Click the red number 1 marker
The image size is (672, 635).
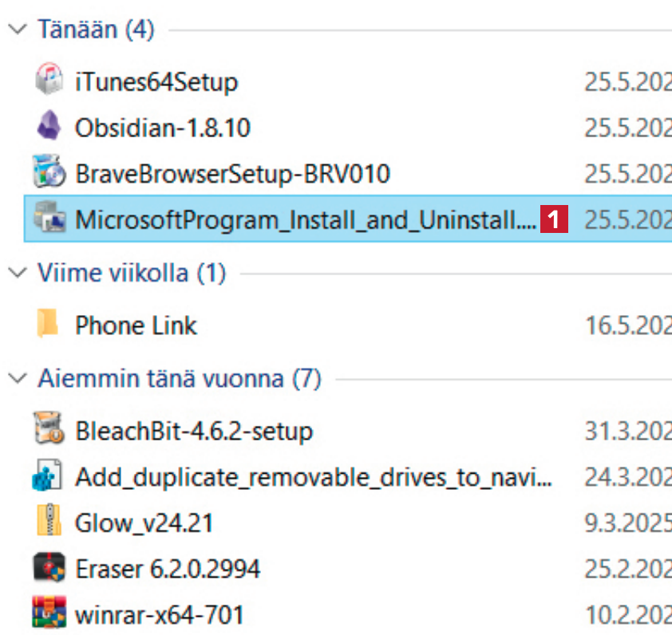pyautogui.click(x=554, y=219)
